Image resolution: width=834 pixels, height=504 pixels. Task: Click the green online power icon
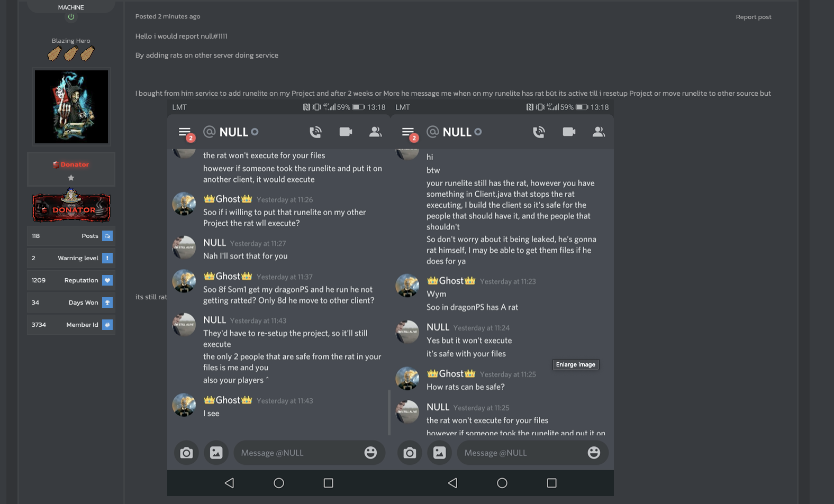pos(71,17)
